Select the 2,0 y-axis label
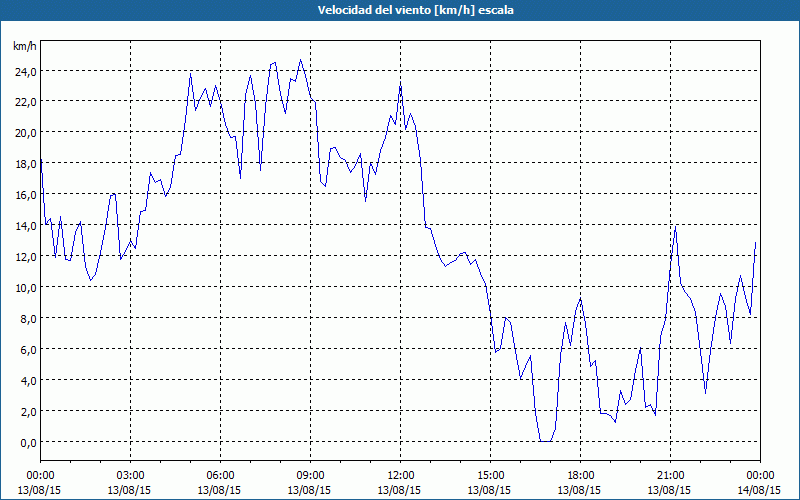Viewport: 800px width, 500px height. tap(30, 411)
